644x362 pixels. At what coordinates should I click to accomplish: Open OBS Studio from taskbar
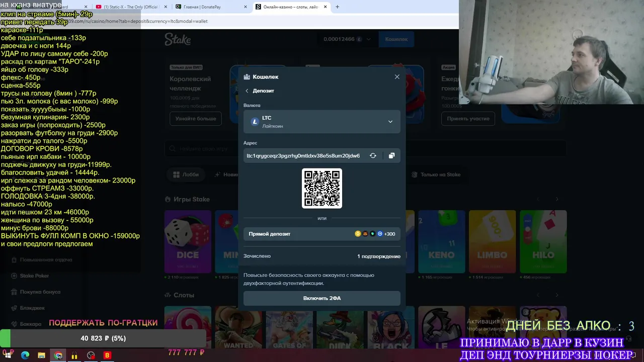tap(91, 355)
